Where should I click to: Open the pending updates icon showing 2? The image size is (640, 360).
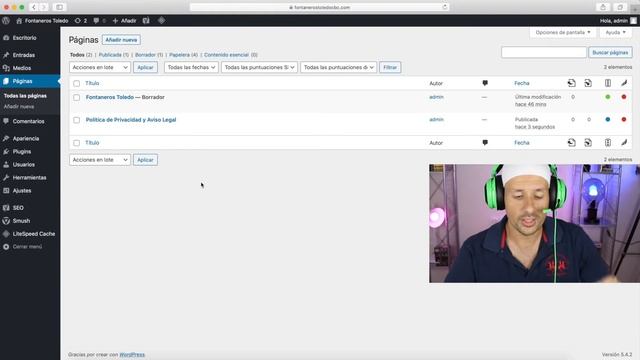pos(80,20)
